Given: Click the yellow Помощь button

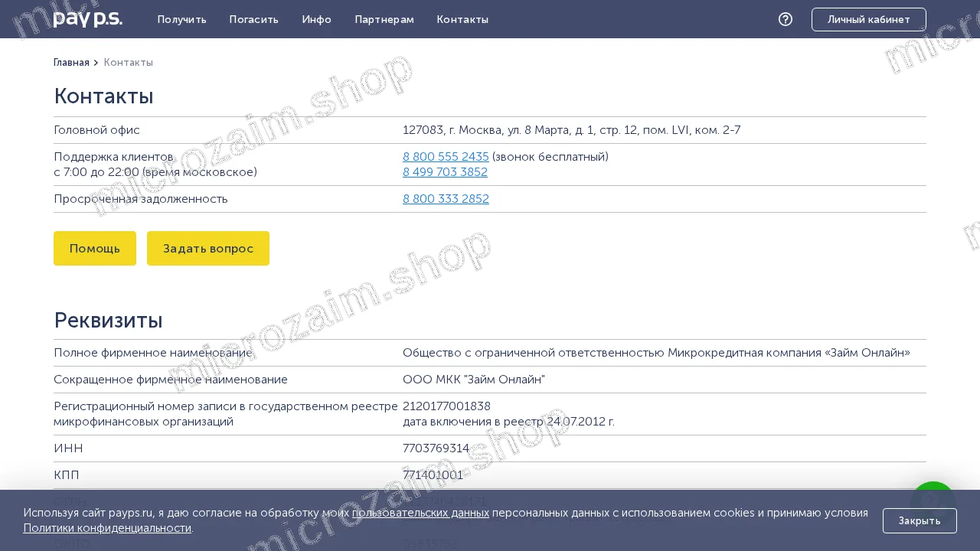Looking at the screenshot, I should [x=95, y=249].
